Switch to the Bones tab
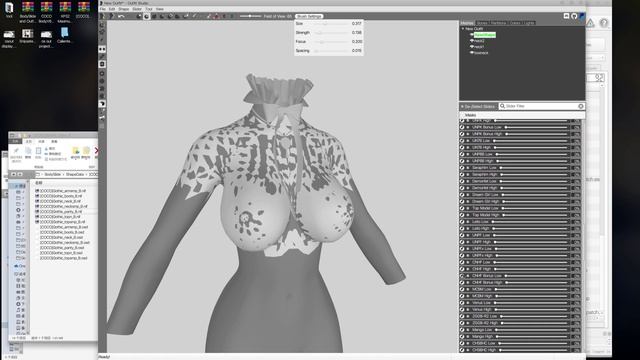Viewport: 640px width, 360px height. [x=482, y=23]
